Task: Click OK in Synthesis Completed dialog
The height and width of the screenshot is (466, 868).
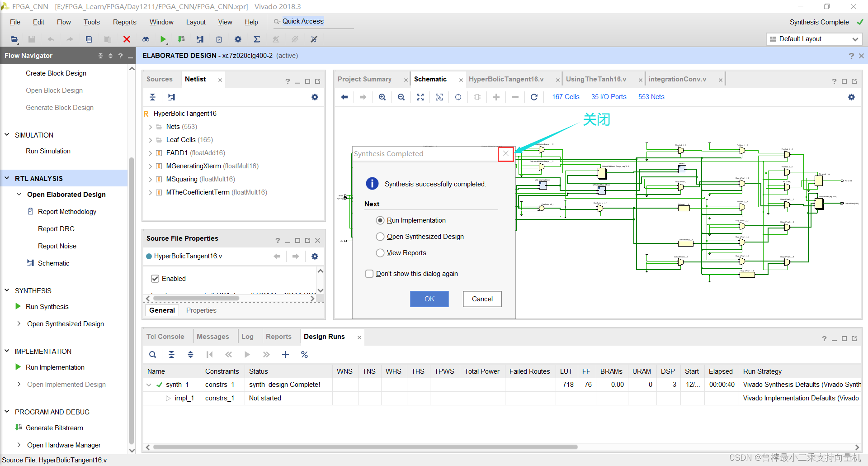Action: 429,299
